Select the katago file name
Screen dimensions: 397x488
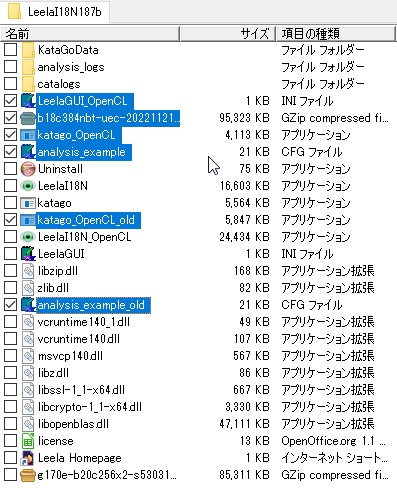tap(54, 203)
